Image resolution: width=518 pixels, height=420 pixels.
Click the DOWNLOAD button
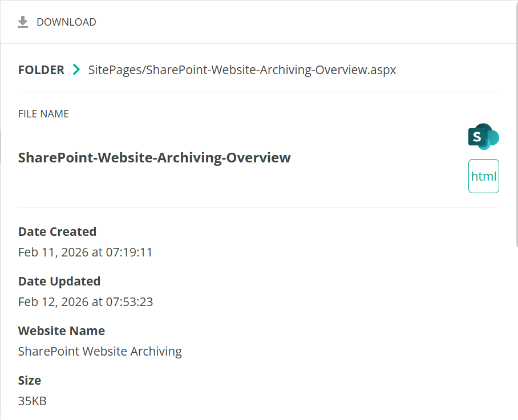coord(56,22)
